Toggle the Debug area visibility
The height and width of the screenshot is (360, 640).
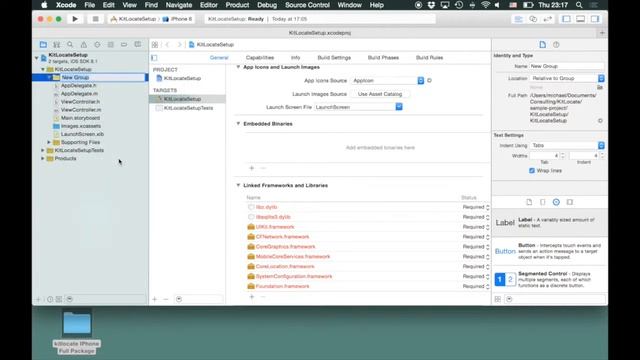[x=580, y=19]
